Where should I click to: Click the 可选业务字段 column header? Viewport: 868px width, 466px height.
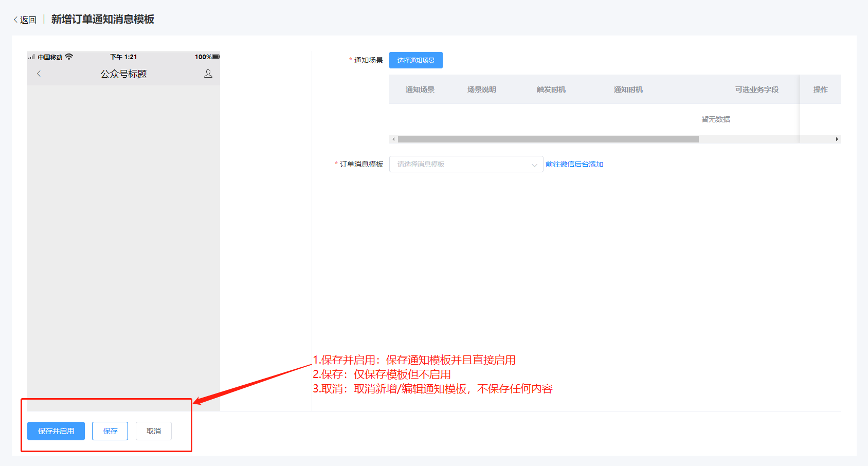pos(756,89)
